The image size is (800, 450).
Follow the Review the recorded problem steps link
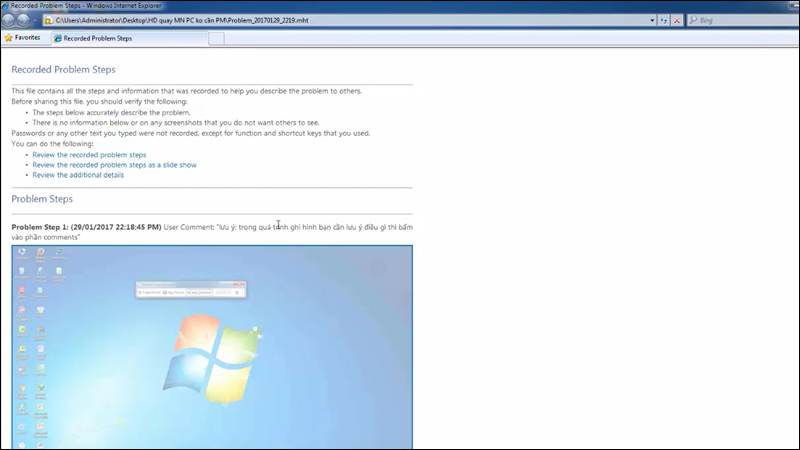89,155
